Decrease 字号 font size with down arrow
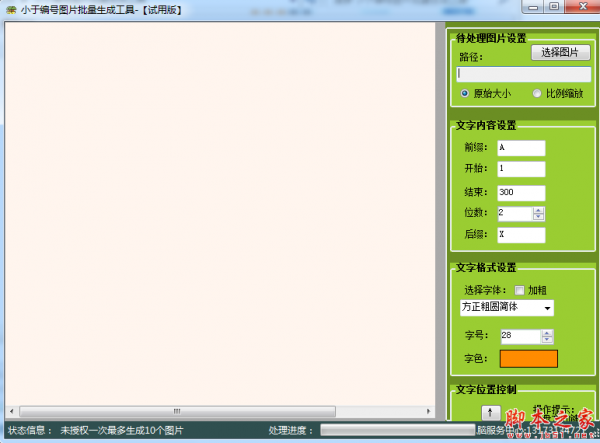Image resolution: width=600 pixels, height=443 pixels. pyautogui.click(x=547, y=340)
